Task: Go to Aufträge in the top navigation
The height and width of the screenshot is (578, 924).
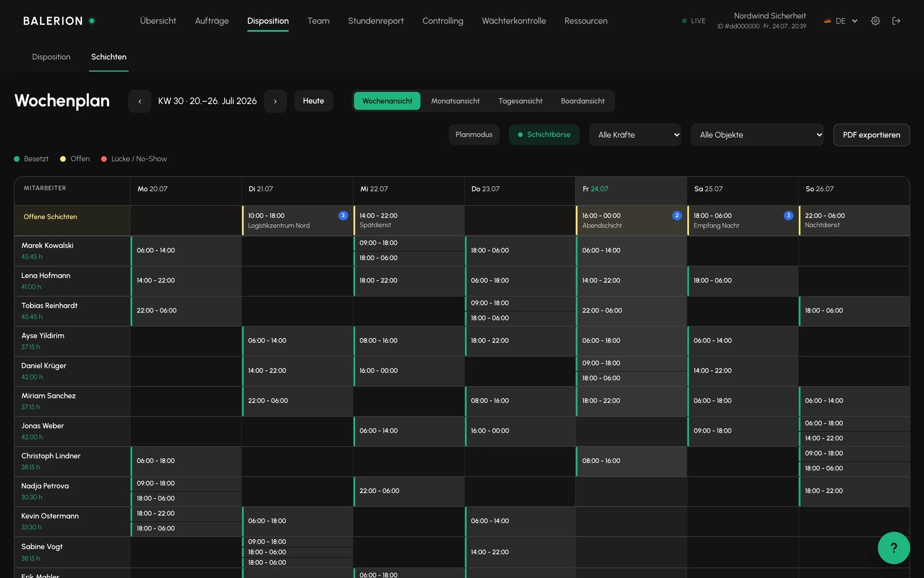Action: (212, 21)
